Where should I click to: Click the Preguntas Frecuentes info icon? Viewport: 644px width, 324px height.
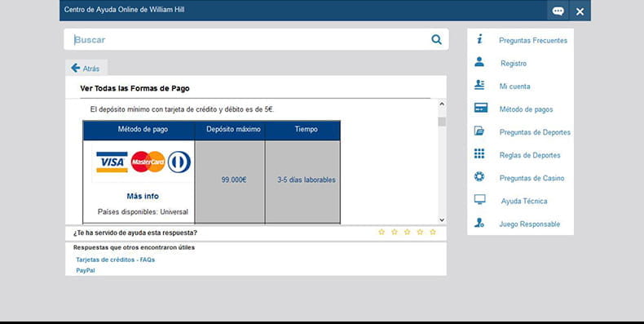(x=479, y=39)
